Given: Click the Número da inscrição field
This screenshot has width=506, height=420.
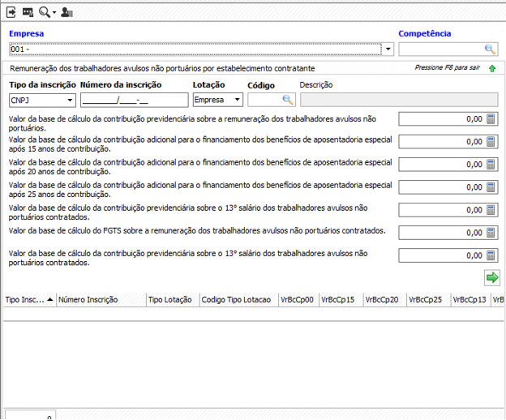Looking at the screenshot, I should (135, 100).
